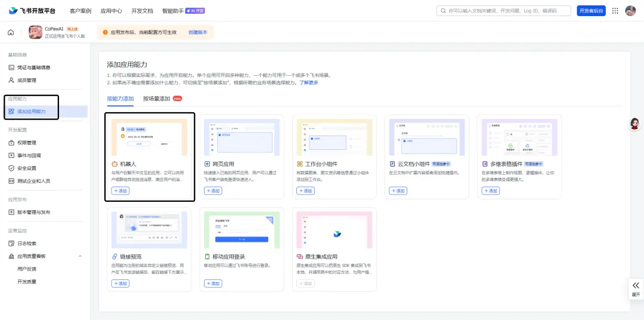
Task: Open 客户案例 in top navigation
Action: coord(80,11)
